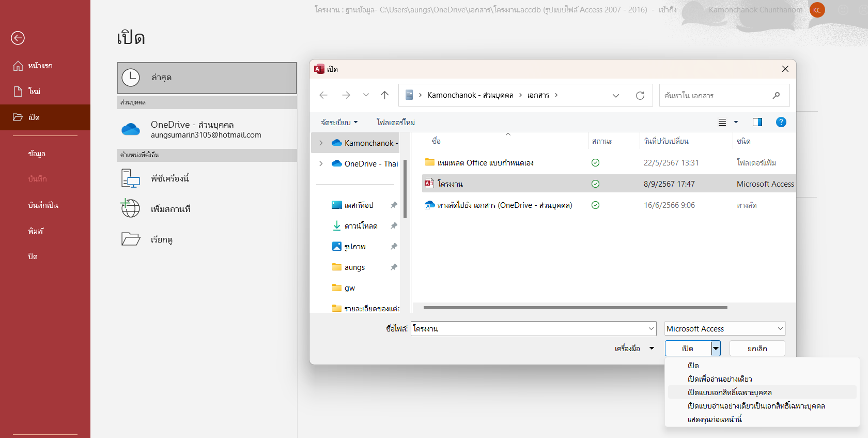Click the ชื่อไฟล์ (file name) input field

(527, 329)
